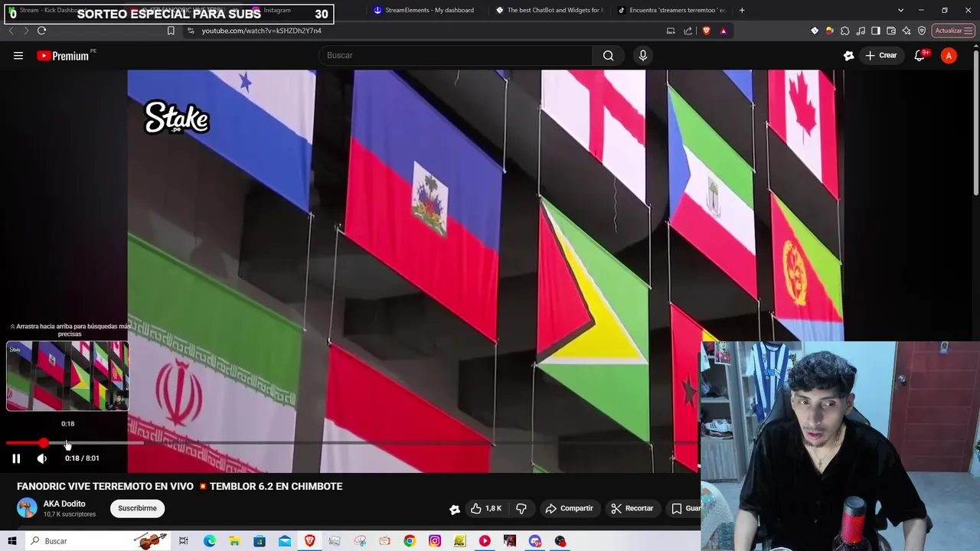Viewport: 980px width, 551px height.
Task: View site settings icon in address bar
Action: coord(191,31)
